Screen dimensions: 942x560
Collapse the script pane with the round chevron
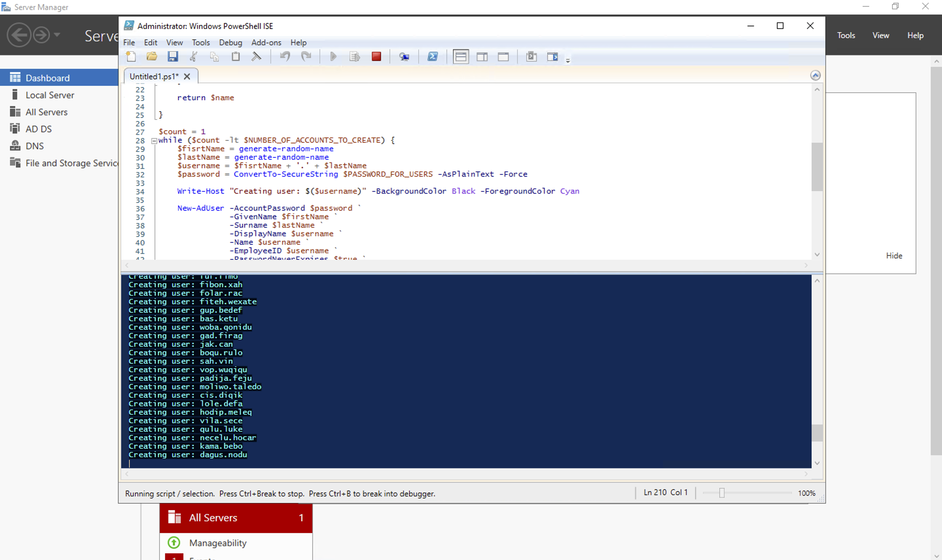(815, 76)
